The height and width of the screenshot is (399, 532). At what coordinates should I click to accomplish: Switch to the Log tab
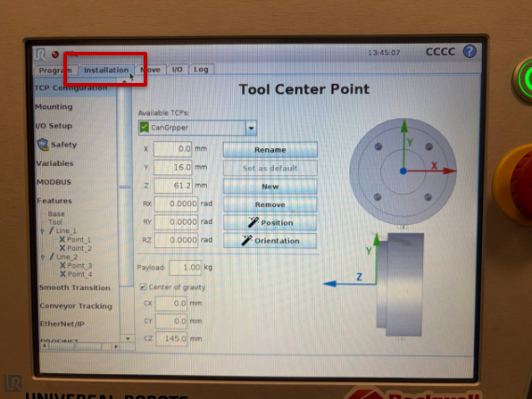click(x=201, y=70)
